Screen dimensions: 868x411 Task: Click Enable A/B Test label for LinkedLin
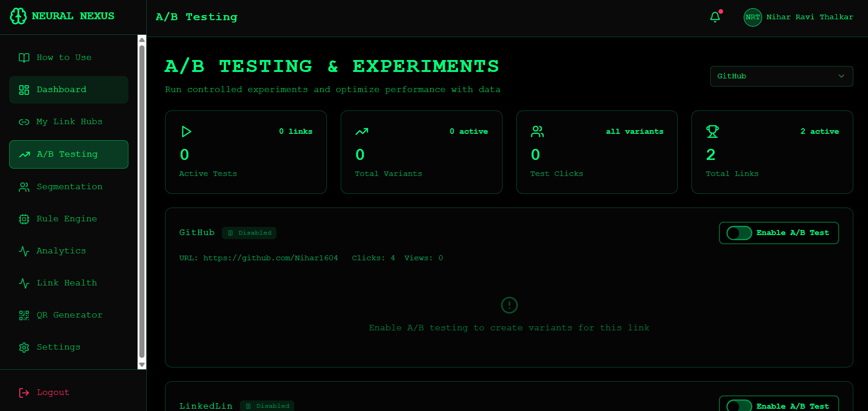pyautogui.click(x=792, y=406)
